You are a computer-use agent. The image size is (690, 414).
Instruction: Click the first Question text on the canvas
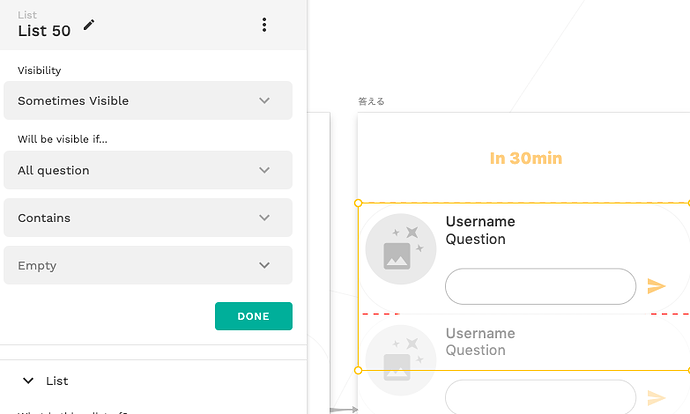click(475, 239)
